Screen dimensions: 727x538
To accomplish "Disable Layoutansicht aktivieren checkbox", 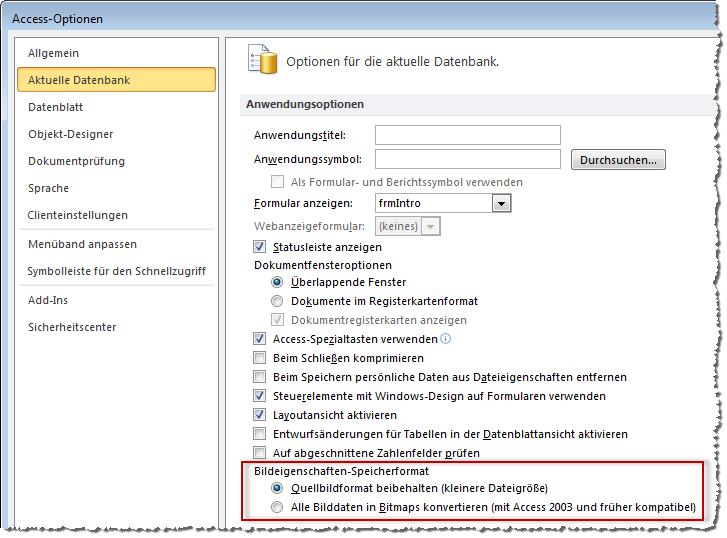I will coord(260,415).
